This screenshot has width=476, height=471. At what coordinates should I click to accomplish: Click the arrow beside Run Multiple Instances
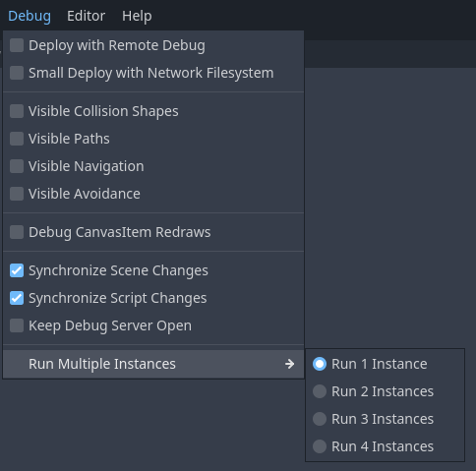(289, 364)
